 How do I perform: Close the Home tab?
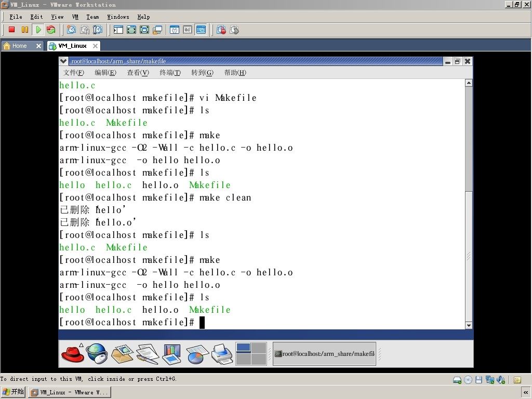38,46
